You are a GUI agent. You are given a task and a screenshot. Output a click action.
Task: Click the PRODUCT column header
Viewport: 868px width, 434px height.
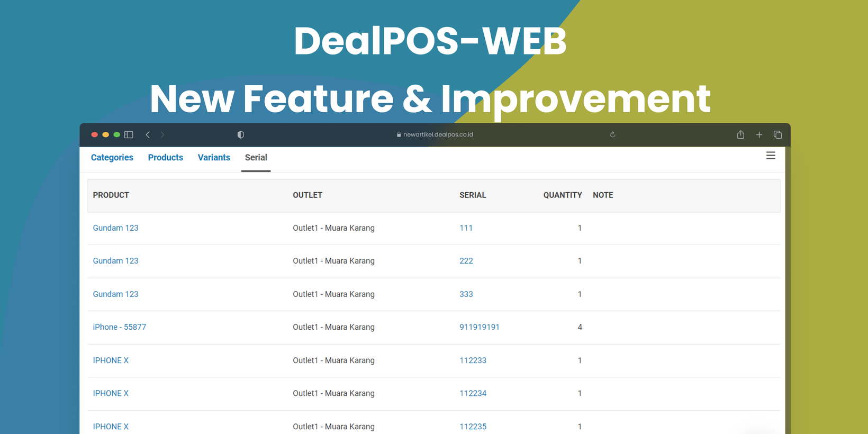click(x=111, y=195)
